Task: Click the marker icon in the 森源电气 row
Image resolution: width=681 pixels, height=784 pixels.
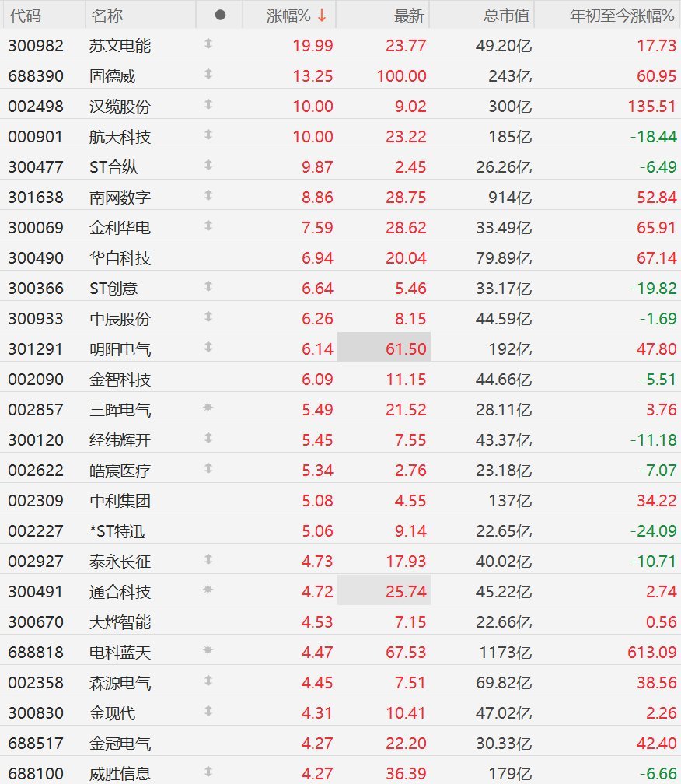Action: click(208, 681)
